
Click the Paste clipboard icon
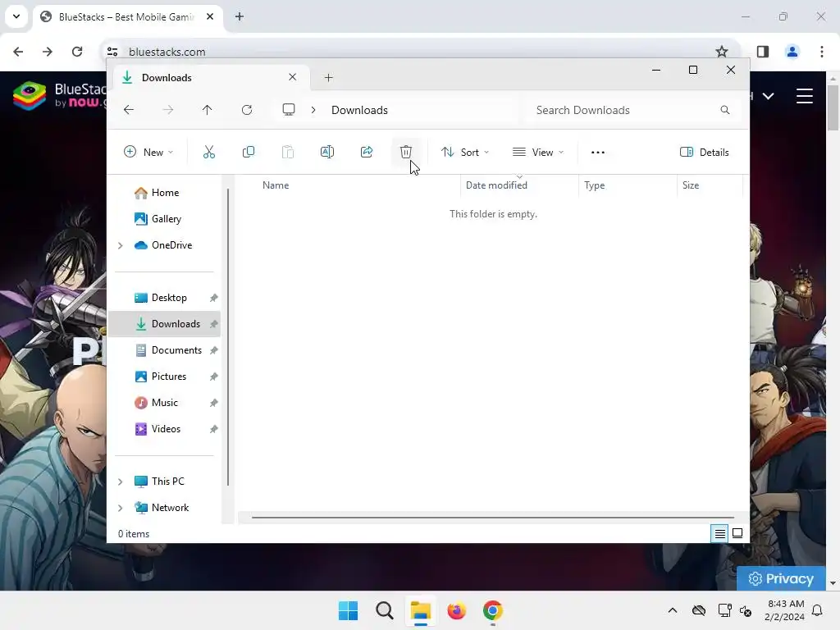coord(288,152)
